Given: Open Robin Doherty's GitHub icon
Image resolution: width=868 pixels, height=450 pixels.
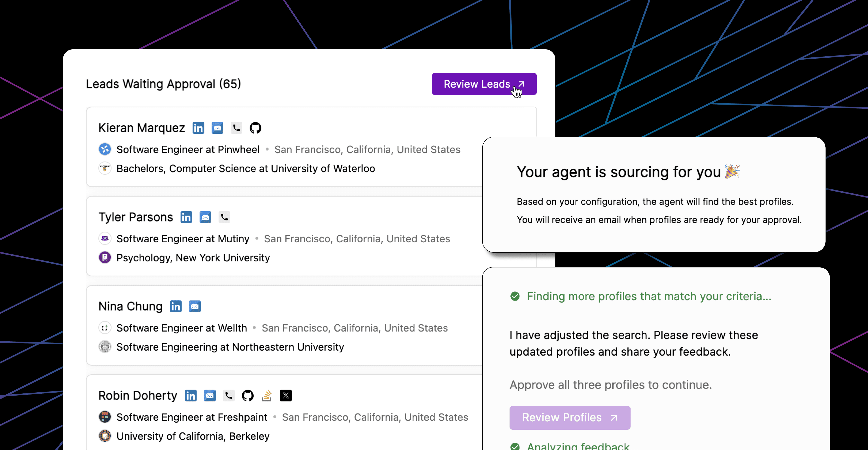Looking at the screenshot, I should 248,396.
